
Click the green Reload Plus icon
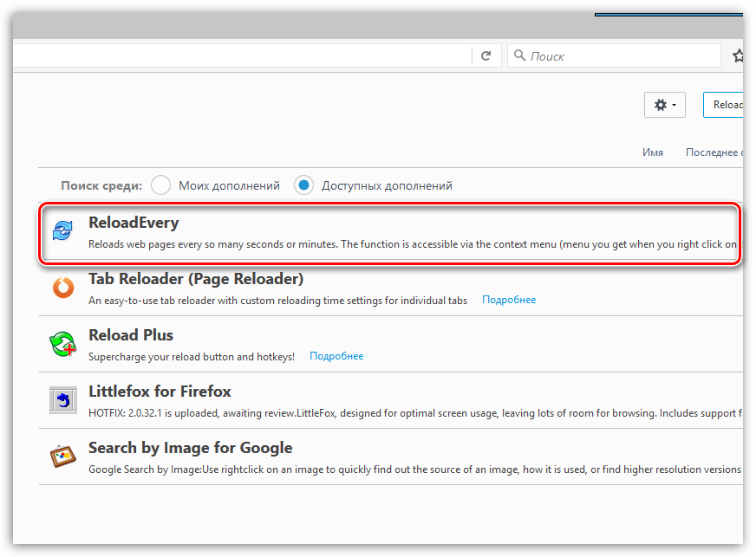(x=63, y=344)
